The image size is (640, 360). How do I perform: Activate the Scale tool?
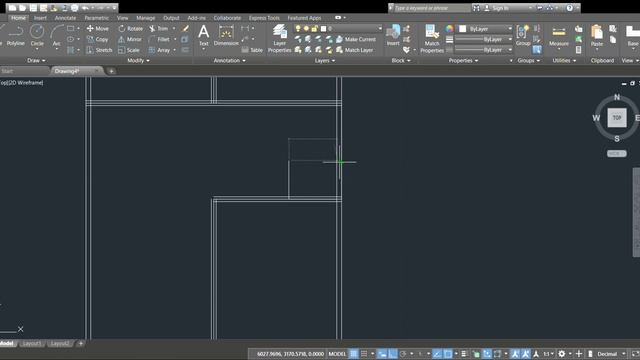(129, 50)
